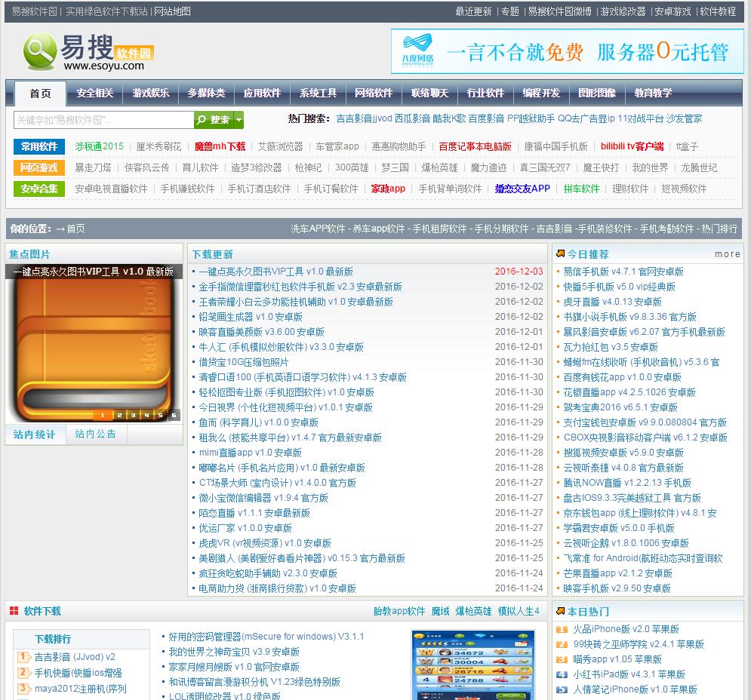Select slide number 4 in focus image
Viewport: 751px width, 700px height.
coord(146,415)
